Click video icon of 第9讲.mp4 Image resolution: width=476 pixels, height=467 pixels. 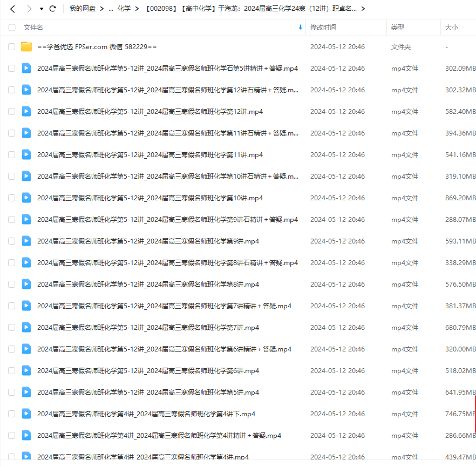click(26, 240)
